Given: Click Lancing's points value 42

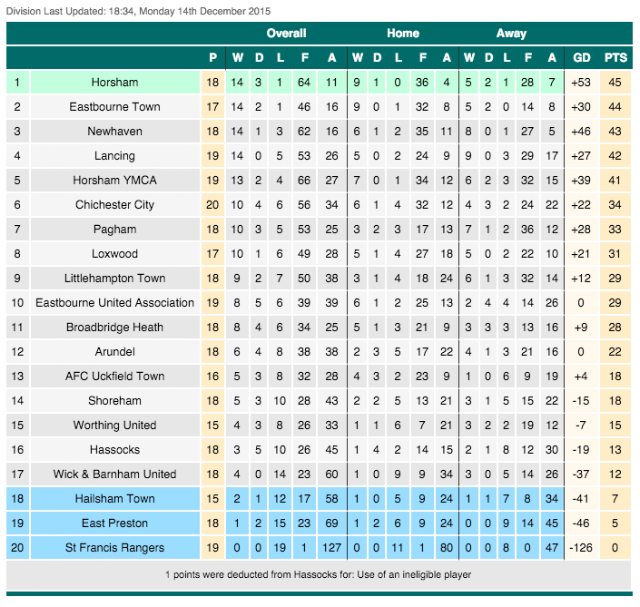Looking at the screenshot, I should 615,156.
